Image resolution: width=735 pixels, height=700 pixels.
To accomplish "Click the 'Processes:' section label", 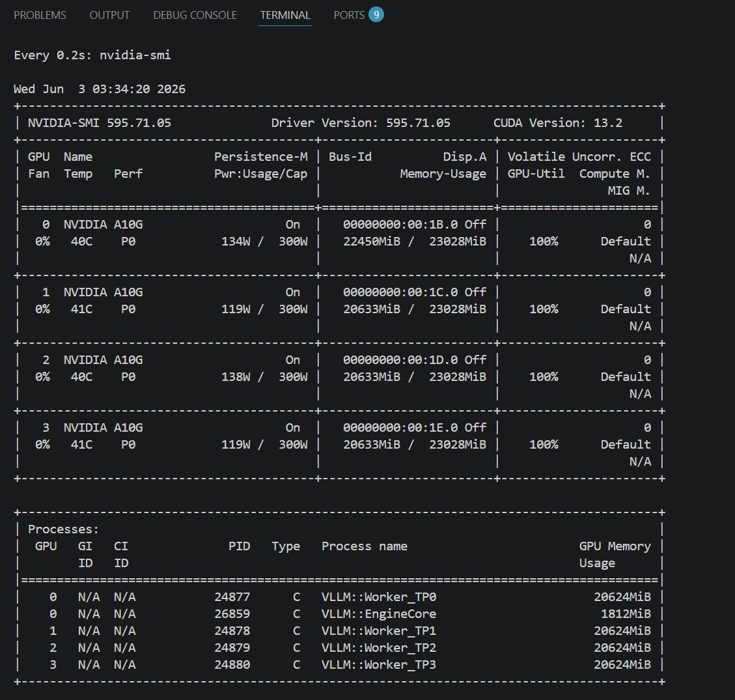I will (63, 529).
